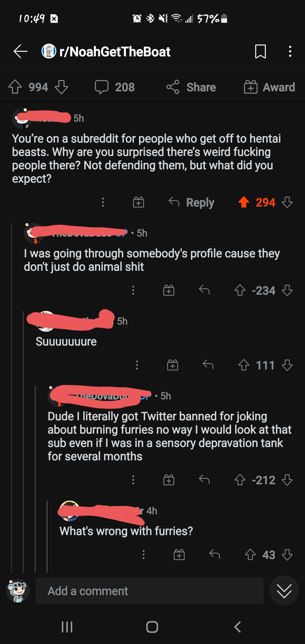Open the Add a comment field
This screenshot has width=305, height=644.
(149, 591)
